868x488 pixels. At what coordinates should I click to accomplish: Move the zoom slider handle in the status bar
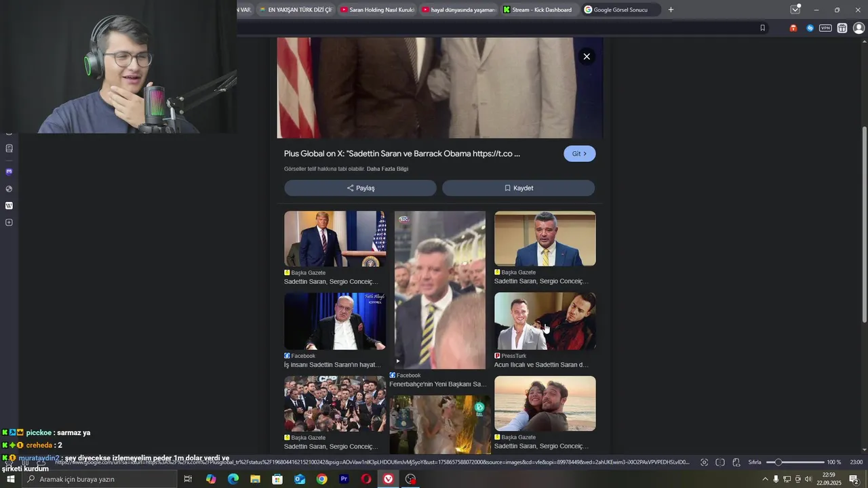[778, 462]
